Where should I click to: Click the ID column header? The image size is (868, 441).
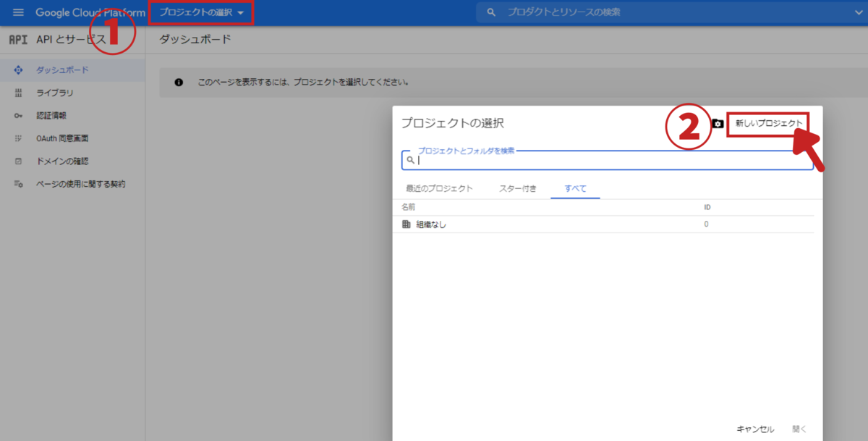[707, 207]
